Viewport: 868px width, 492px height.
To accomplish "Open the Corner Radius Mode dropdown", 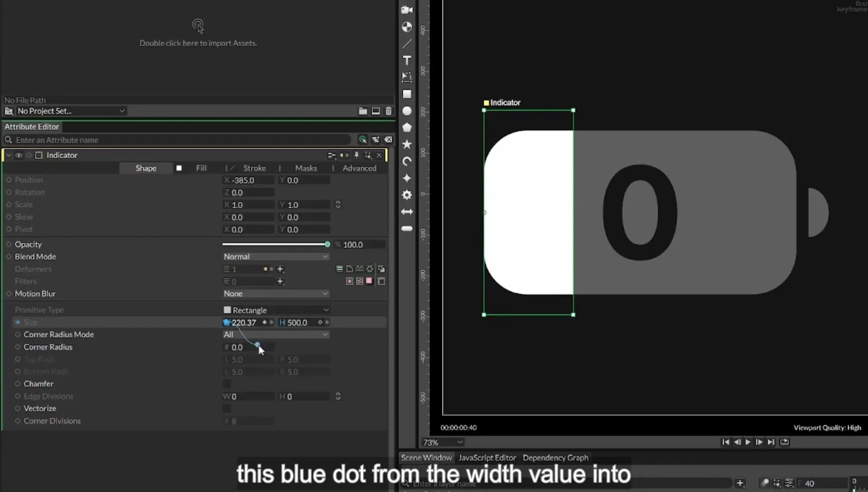I will 275,335.
